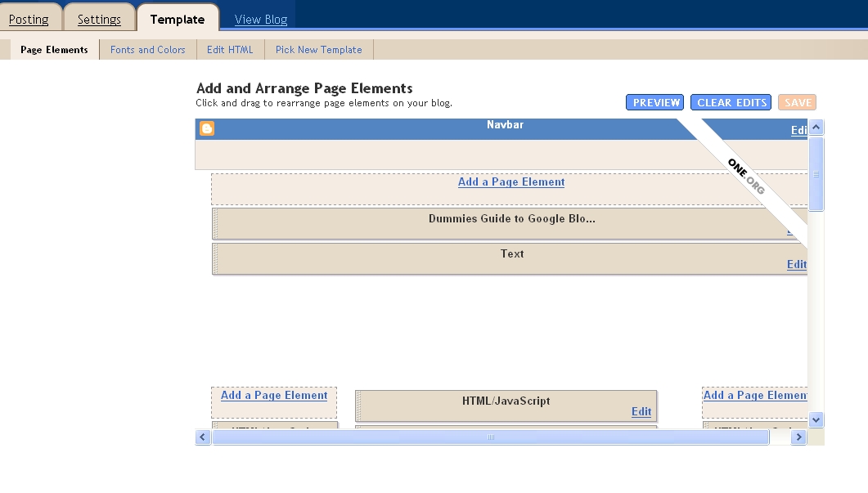
Task: Open the Settings tab
Action: pyautogui.click(x=99, y=20)
